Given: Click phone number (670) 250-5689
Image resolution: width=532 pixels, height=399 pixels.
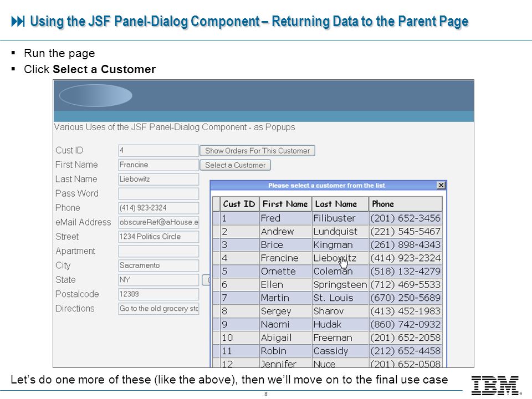Looking at the screenshot, I should tap(406, 298).
